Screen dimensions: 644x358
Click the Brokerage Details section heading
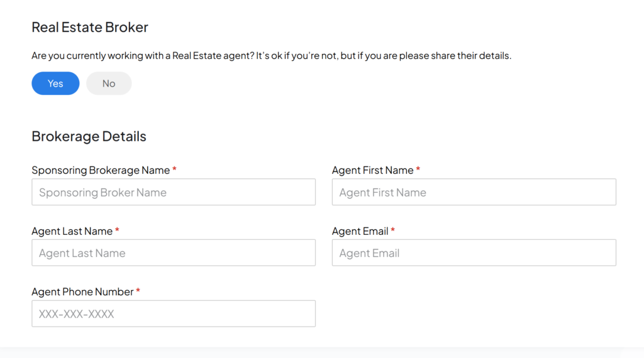click(x=89, y=136)
